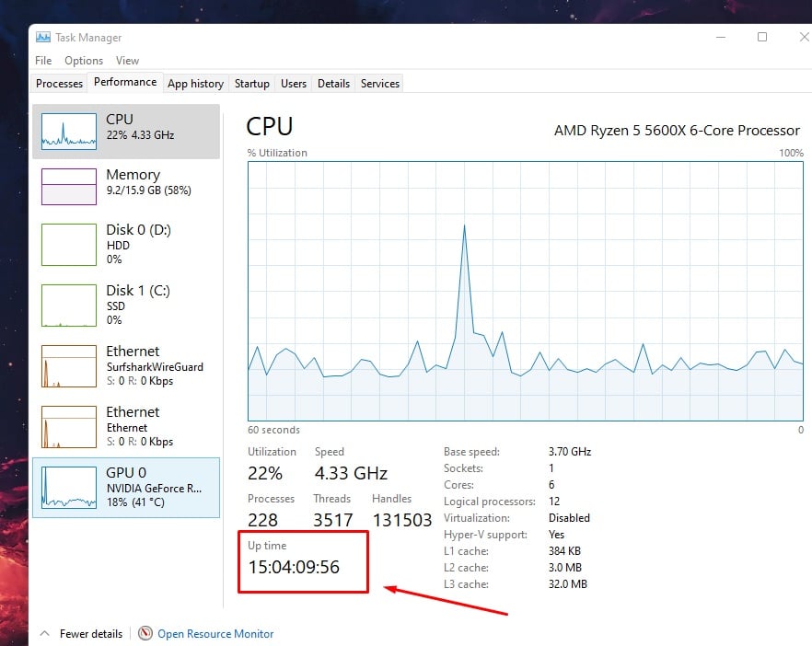Image resolution: width=812 pixels, height=646 pixels.
Task: Open the Options menu
Action: click(84, 61)
